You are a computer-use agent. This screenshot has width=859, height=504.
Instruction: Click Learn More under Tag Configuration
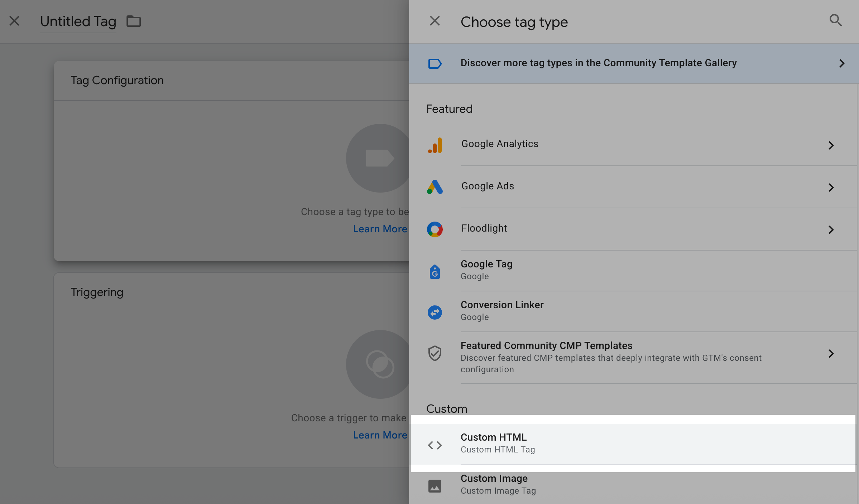coord(380,229)
